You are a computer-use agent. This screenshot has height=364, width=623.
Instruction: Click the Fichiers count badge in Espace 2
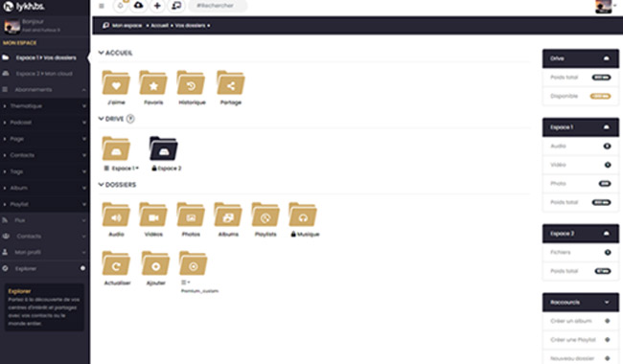coord(608,252)
